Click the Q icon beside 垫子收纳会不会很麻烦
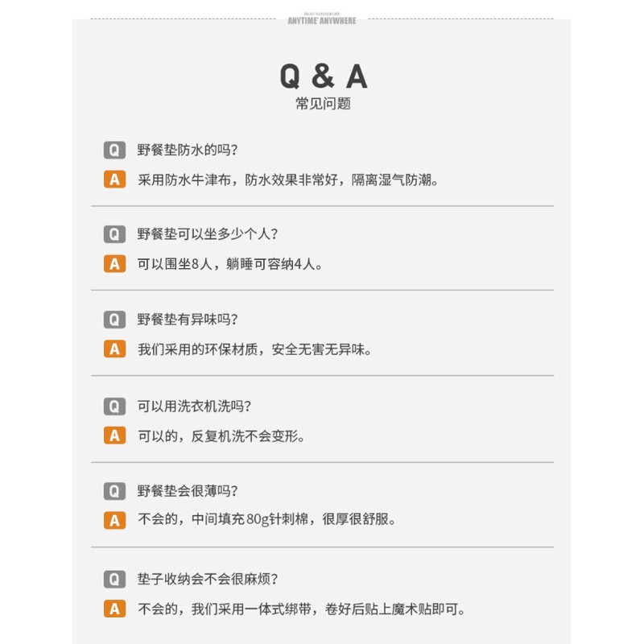Image resolution: width=644 pixels, height=644 pixels. click(x=114, y=579)
